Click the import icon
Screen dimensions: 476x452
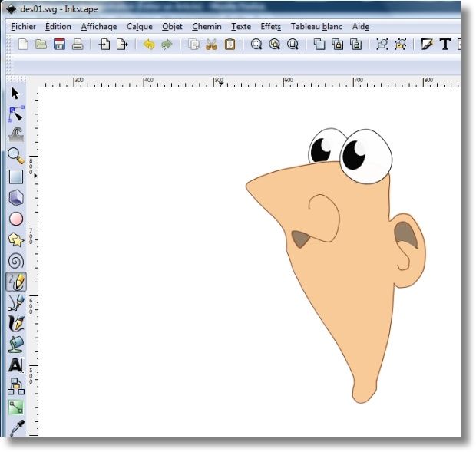(104, 45)
